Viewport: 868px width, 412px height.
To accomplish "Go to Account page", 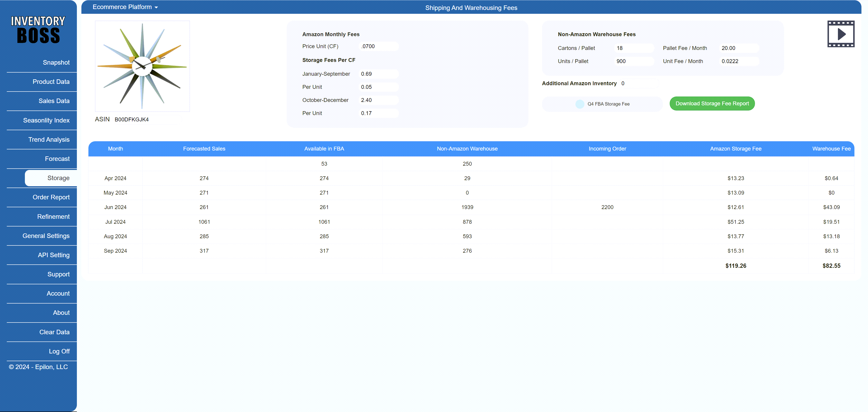I will pyautogui.click(x=58, y=293).
